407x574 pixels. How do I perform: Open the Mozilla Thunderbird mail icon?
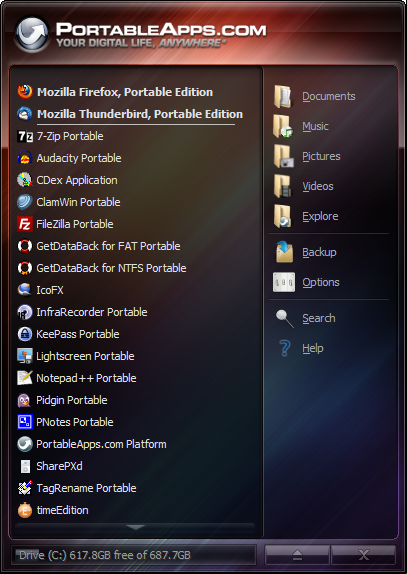point(25,114)
